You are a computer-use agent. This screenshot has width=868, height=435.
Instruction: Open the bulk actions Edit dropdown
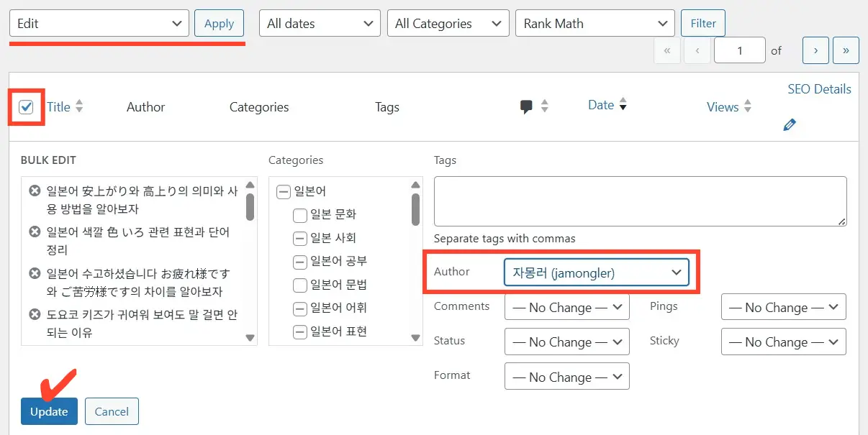coord(99,23)
